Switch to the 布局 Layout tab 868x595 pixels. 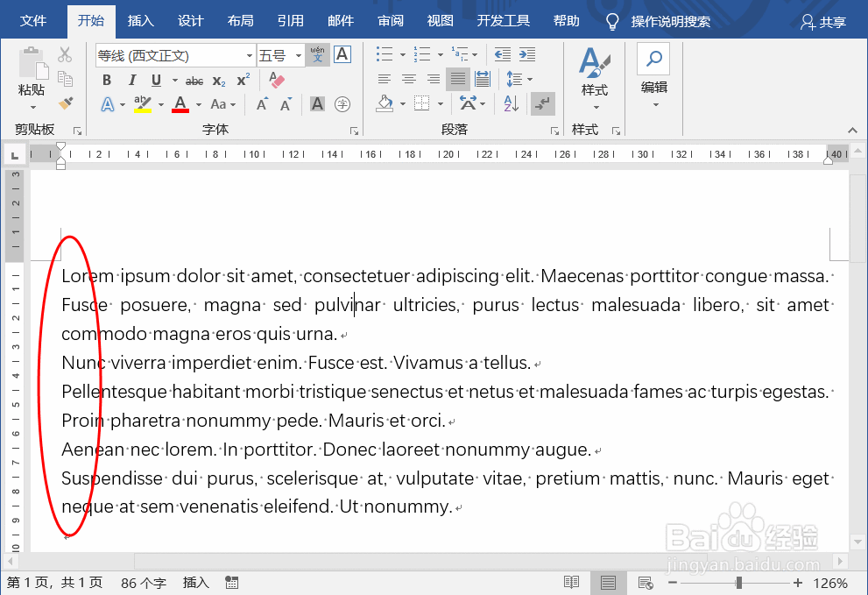(x=240, y=21)
